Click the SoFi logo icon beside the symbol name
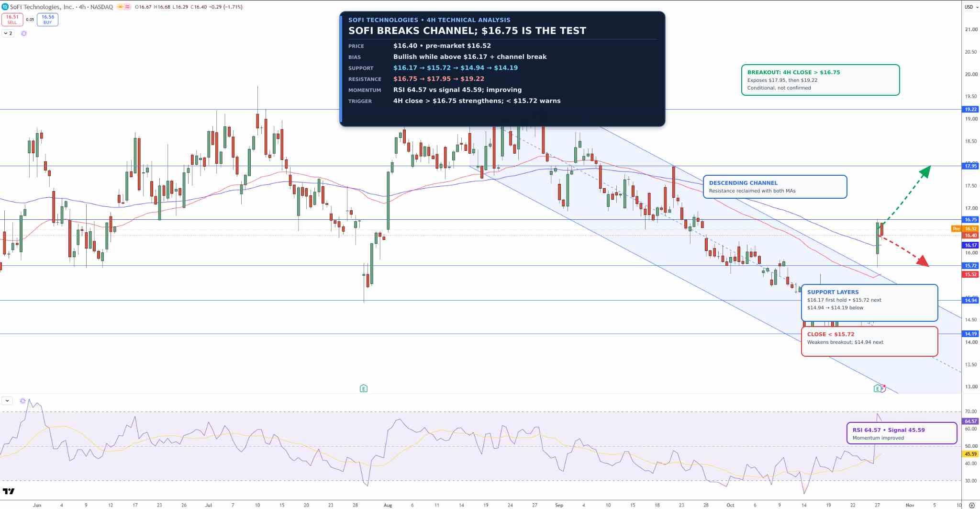This screenshot has height=509, width=980. (x=5, y=7)
